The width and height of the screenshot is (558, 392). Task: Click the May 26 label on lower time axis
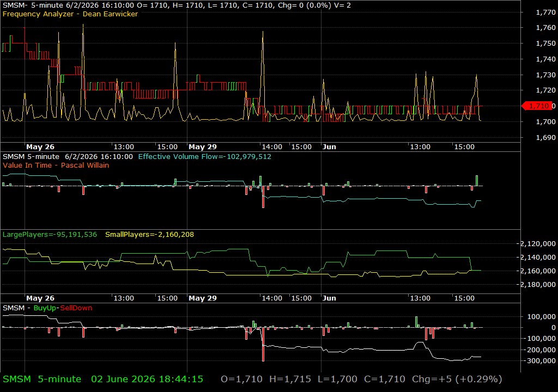(40, 298)
